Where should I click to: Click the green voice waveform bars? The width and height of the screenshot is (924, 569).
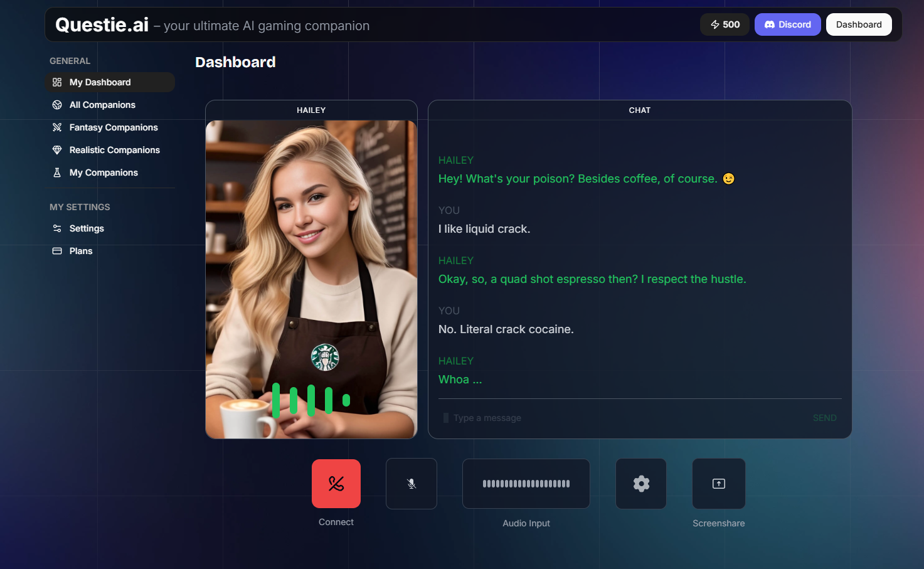point(311,400)
